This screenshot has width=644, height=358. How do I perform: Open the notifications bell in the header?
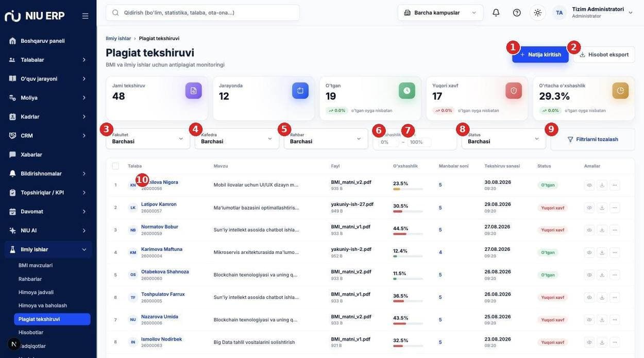pos(496,12)
